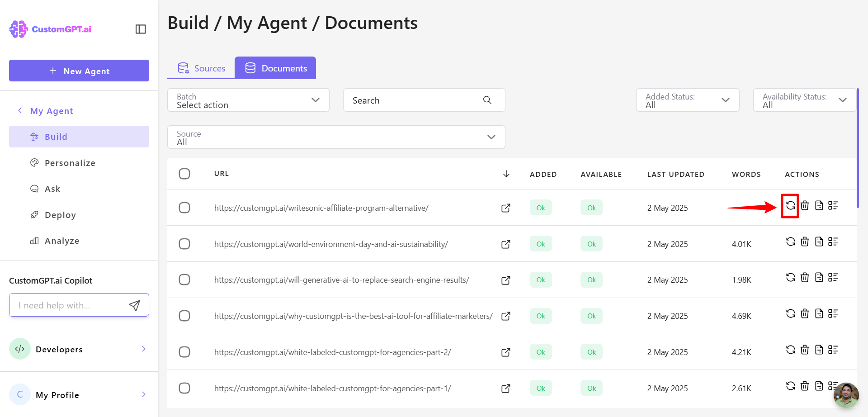Sort the URL column with the arrow

click(x=506, y=174)
